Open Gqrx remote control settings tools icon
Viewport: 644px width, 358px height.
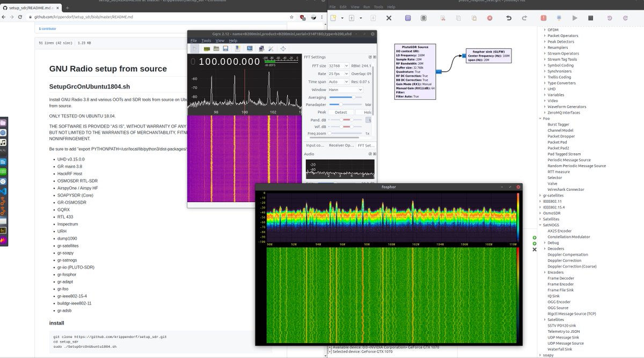click(270, 48)
